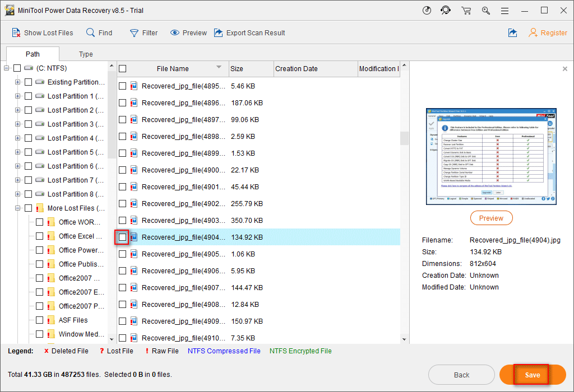574x392 pixels.
Task: Click the Existing Partition drive icon
Action: coord(40,82)
